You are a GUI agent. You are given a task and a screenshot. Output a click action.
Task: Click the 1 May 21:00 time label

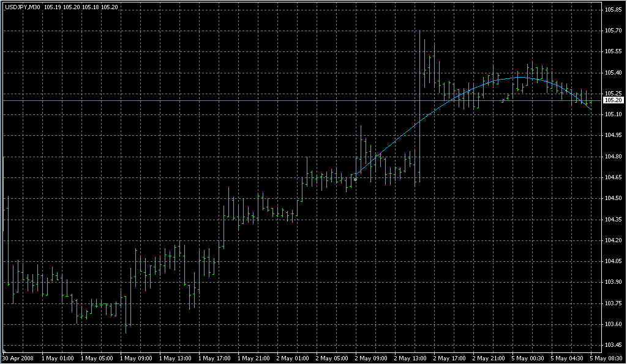tap(253, 358)
